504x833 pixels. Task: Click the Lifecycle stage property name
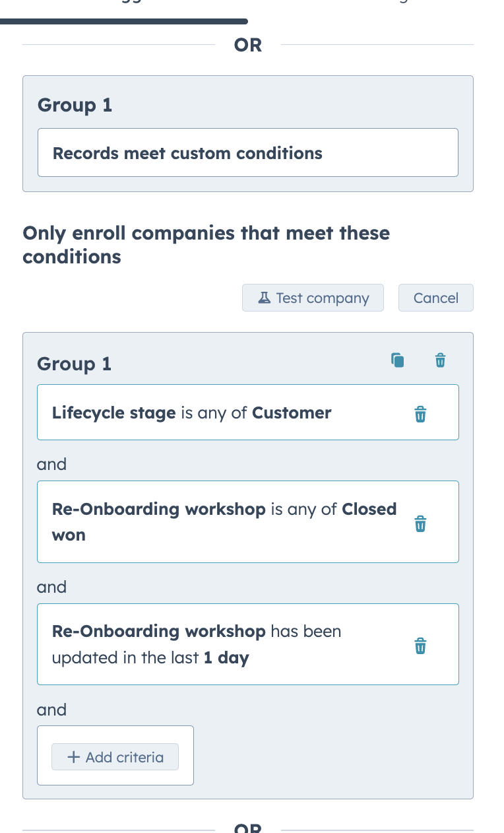114,413
